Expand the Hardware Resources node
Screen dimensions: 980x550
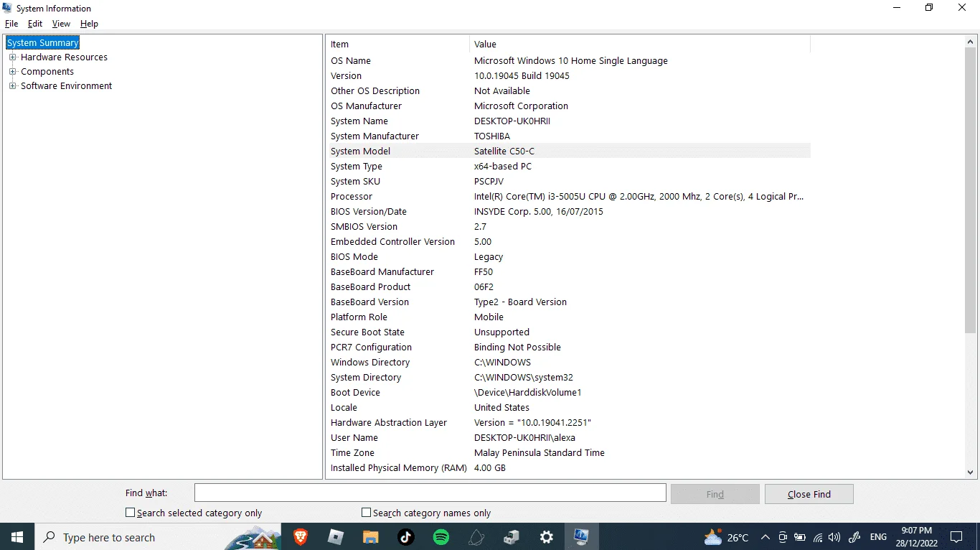click(12, 57)
